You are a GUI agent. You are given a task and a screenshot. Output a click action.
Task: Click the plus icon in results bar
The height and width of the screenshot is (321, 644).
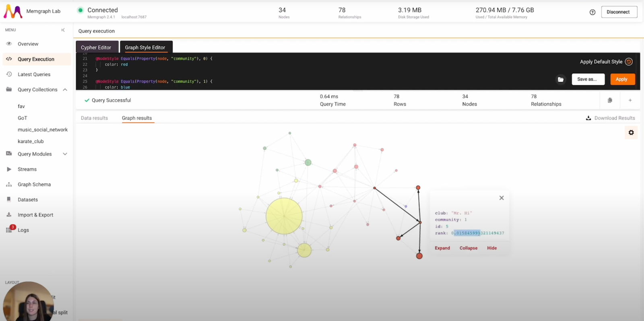(630, 100)
